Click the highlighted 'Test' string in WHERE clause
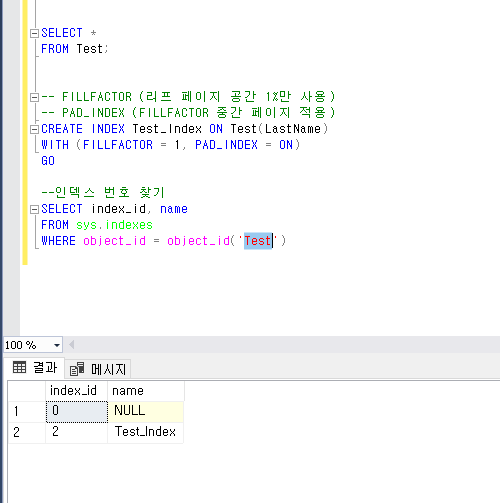This screenshot has height=503, width=500. pyautogui.click(x=258, y=241)
